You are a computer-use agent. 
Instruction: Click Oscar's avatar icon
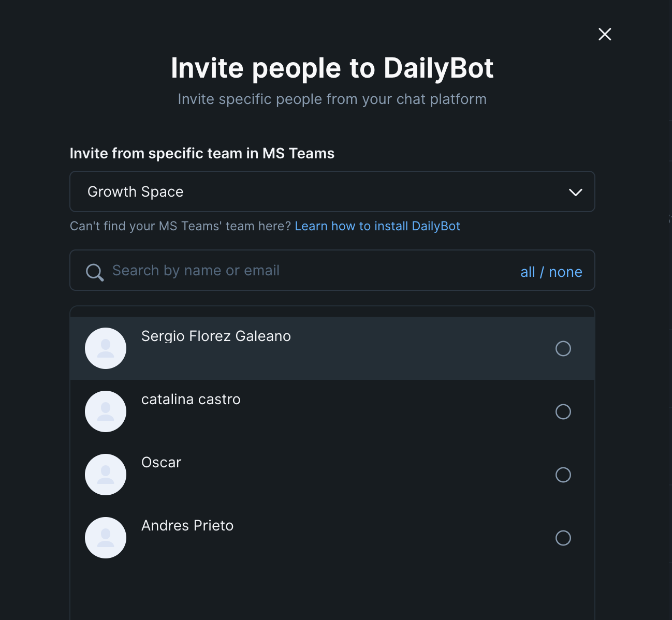click(106, 475)
